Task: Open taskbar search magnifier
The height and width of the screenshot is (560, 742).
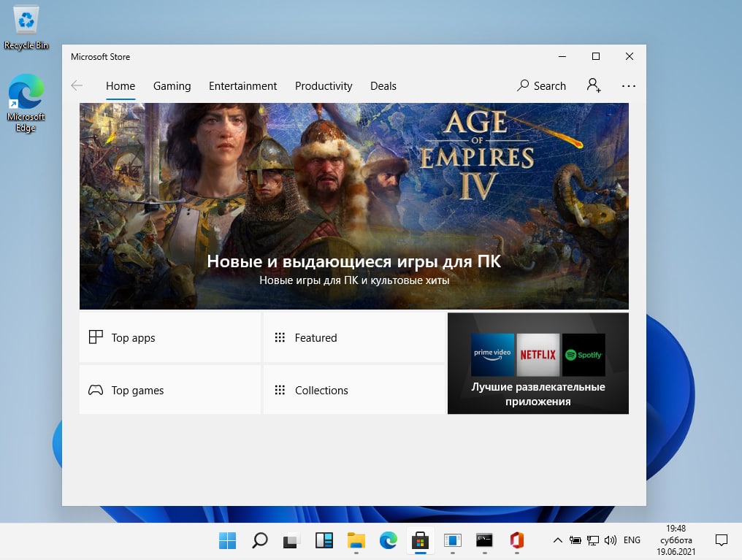Action: tap(260, 540)
